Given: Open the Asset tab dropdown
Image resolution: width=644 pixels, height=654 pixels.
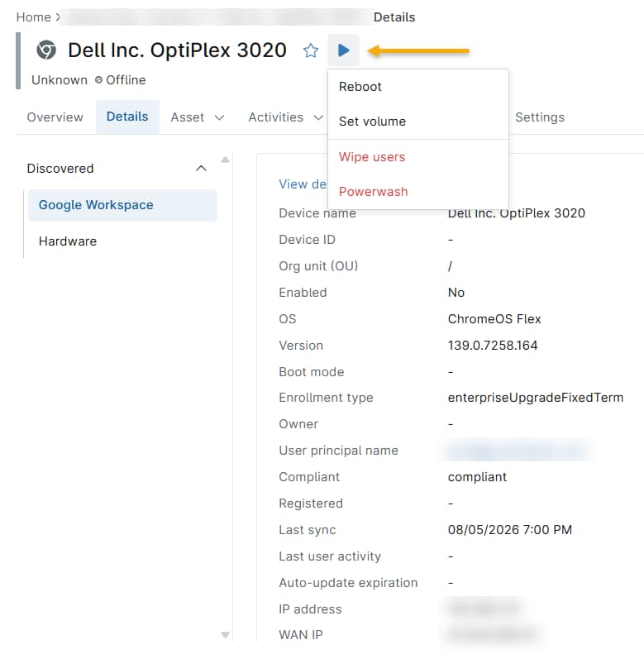Looking at the screenshot, I should click(x=198, y=117).
